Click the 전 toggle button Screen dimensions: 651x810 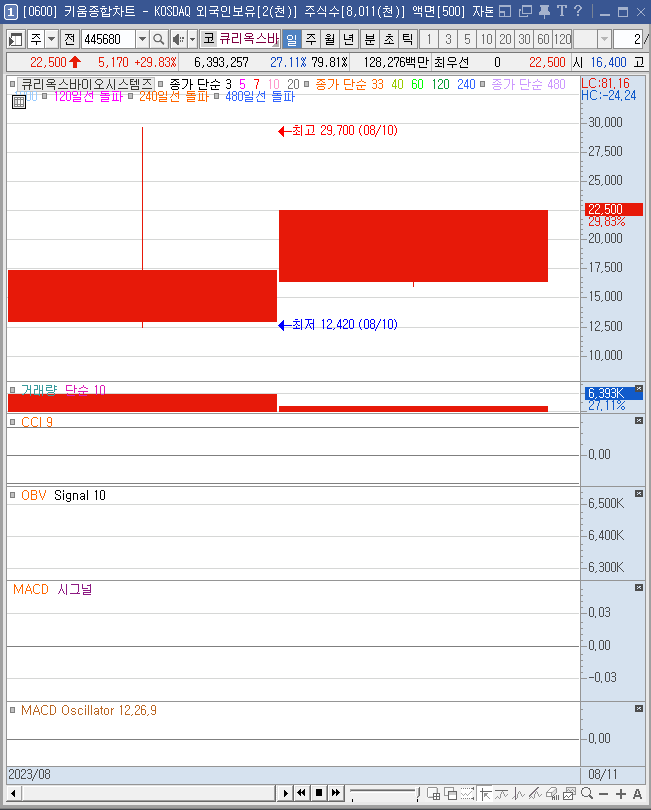click(69, 39)
